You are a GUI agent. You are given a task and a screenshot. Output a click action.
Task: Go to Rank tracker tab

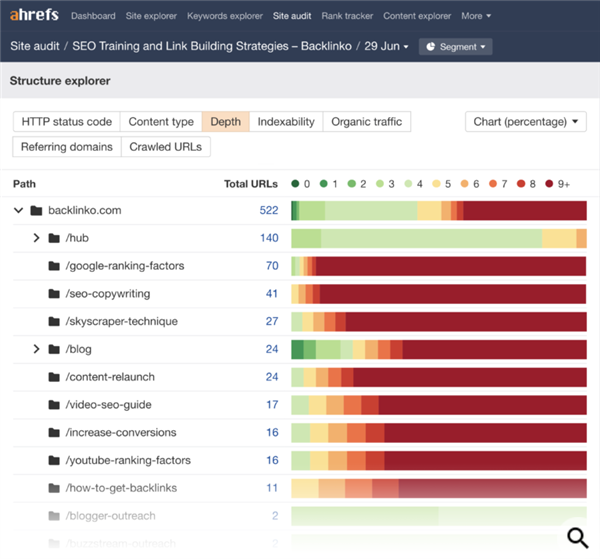(349, 16)
